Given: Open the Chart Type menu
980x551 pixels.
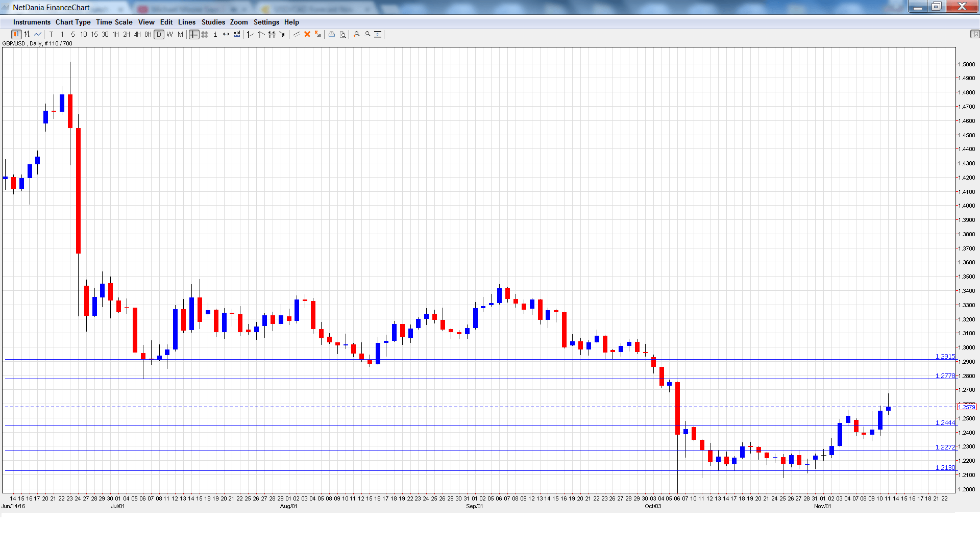Looking at the screenshot, I should tap(73, 22).
